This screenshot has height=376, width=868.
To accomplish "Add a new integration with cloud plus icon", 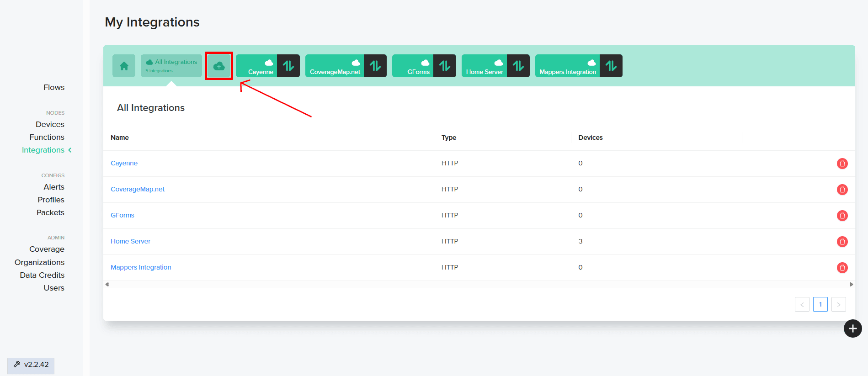I will [x=219, y=66].
